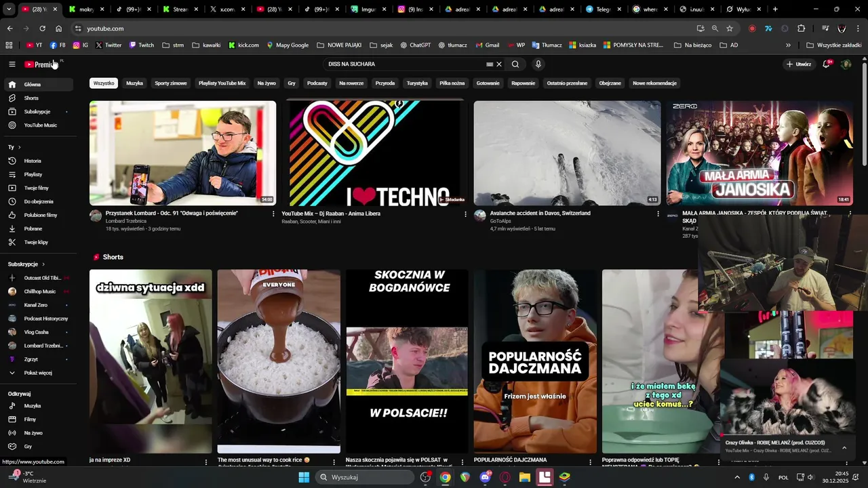Screen dimensions: 868x488
Task: Open Chillhop Music subscription channel
Action: pos(39,291)
